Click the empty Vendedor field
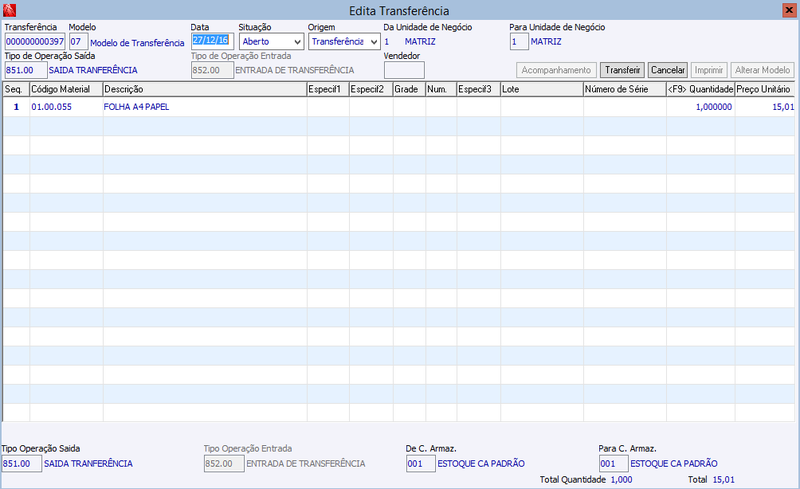This screenshot has width=800, height=489. [404, 70]
